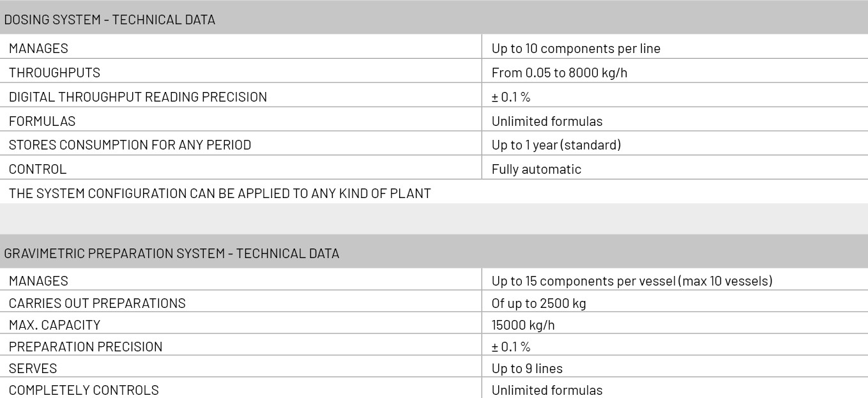The image size is (868, 398).
Task: Select the MAX. CAPACITY row label
Action: (x=54, y=325)
